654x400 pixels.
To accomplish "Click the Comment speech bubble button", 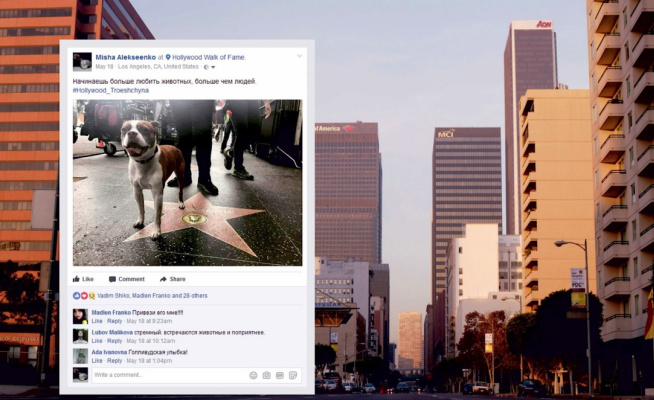I will click(x=126, y=279).
